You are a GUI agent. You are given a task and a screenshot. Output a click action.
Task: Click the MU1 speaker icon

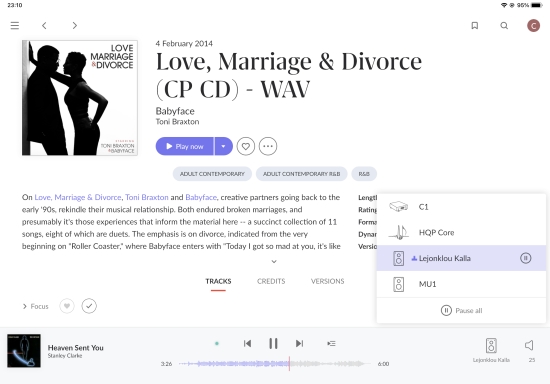(x=398, y=284)
